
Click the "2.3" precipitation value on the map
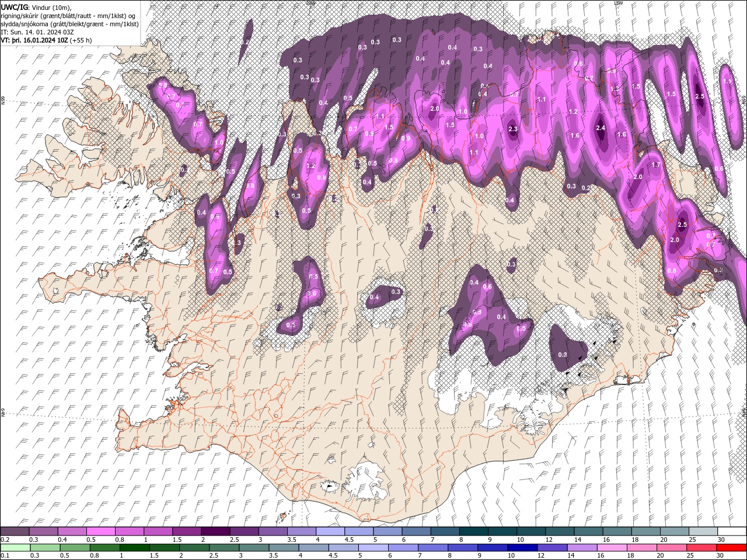[x=513, y=129]
